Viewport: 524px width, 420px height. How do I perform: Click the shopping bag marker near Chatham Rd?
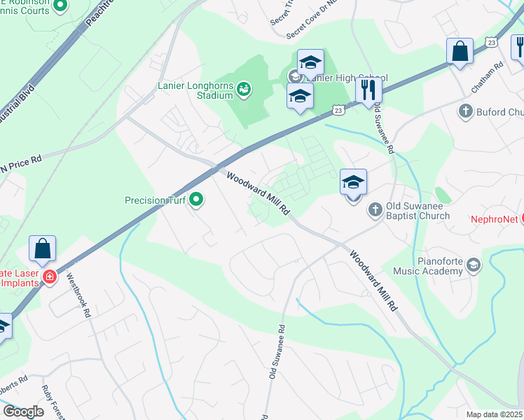click(460, 52)
